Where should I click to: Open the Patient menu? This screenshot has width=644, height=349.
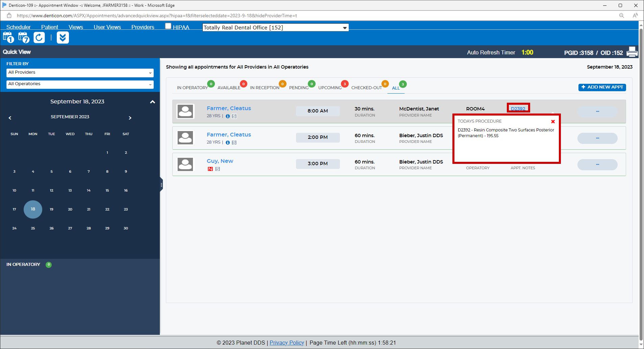coord(50,27)
